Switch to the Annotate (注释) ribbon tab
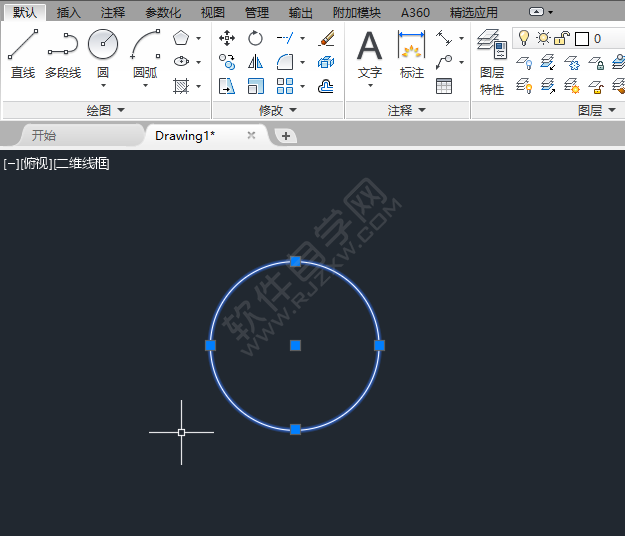 [x=113, y=12]
